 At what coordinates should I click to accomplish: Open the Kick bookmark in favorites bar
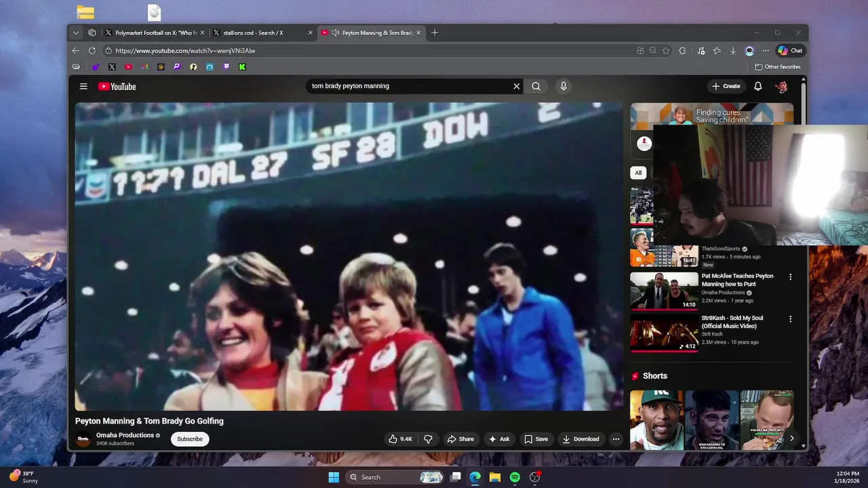click(x=242, y=67)
